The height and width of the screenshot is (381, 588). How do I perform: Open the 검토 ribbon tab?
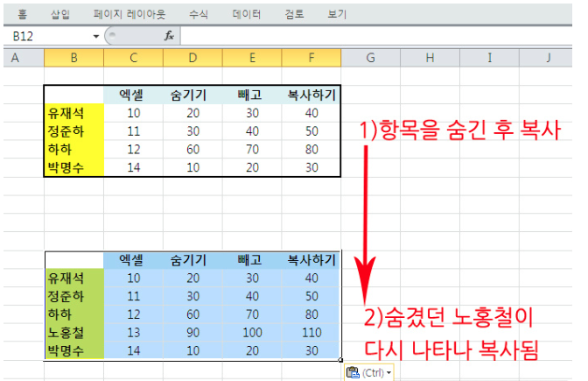tap(294, 14)
